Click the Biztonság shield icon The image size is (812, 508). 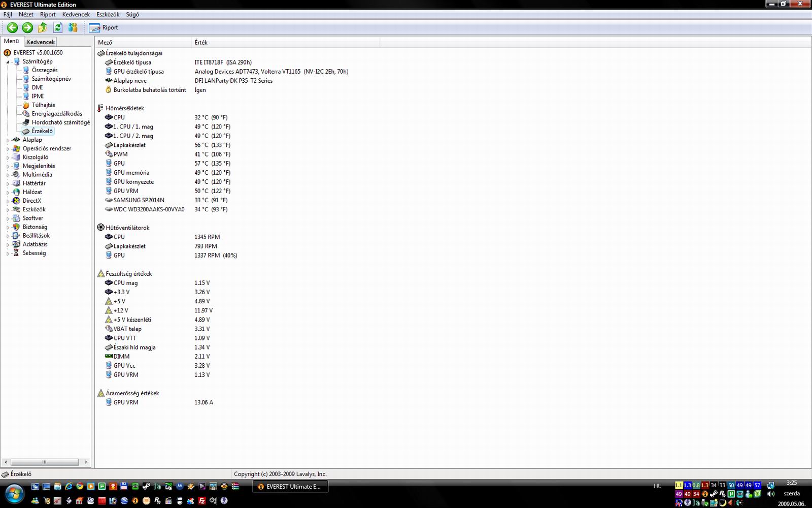(x=17, y=227)
